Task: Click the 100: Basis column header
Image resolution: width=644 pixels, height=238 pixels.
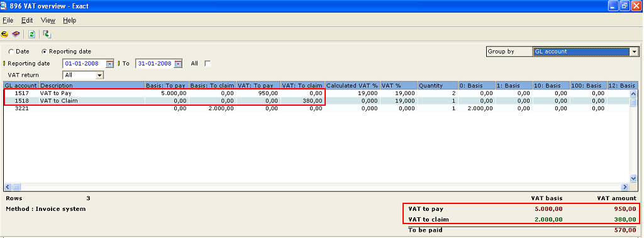Action: (x=589, y=86)
